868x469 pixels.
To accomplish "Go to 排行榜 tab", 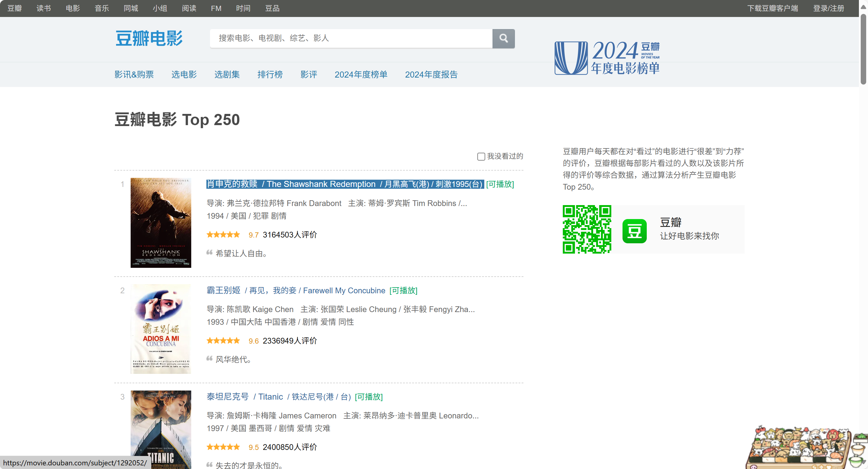I will click(270, 75).
